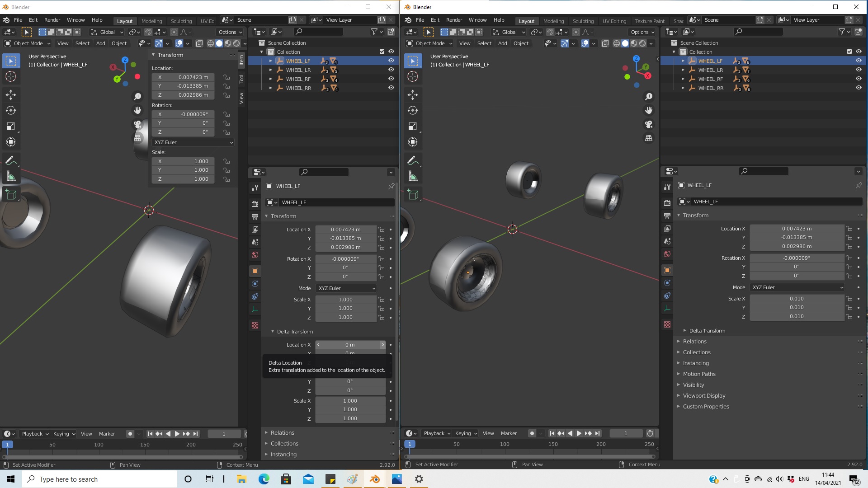
Task: Open Marker menu in right timeline
Action: 509,433
